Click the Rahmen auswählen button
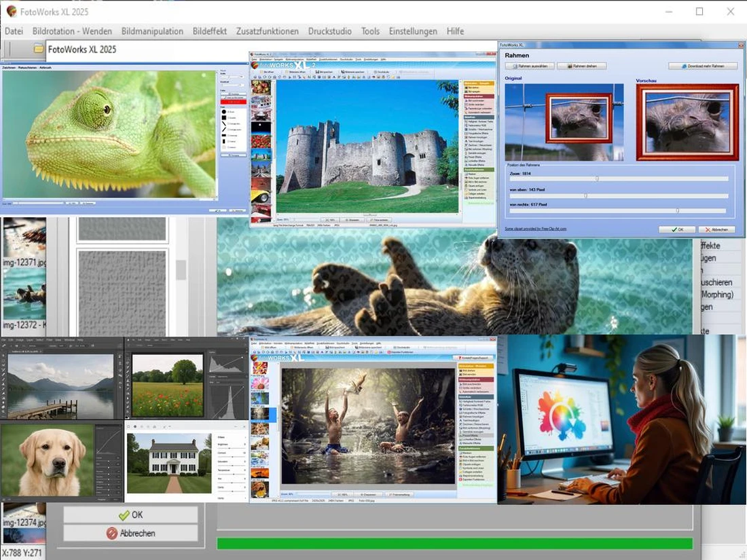The width and height of the screenshot is (747, 560). [x=530, y=67]
